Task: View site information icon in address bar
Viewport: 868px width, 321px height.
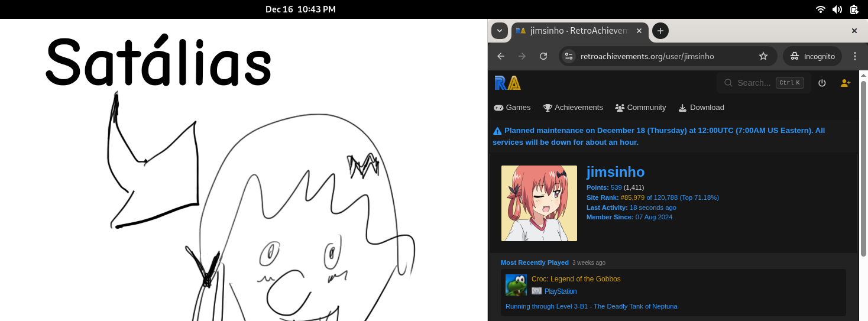Action: pos(569,56)
